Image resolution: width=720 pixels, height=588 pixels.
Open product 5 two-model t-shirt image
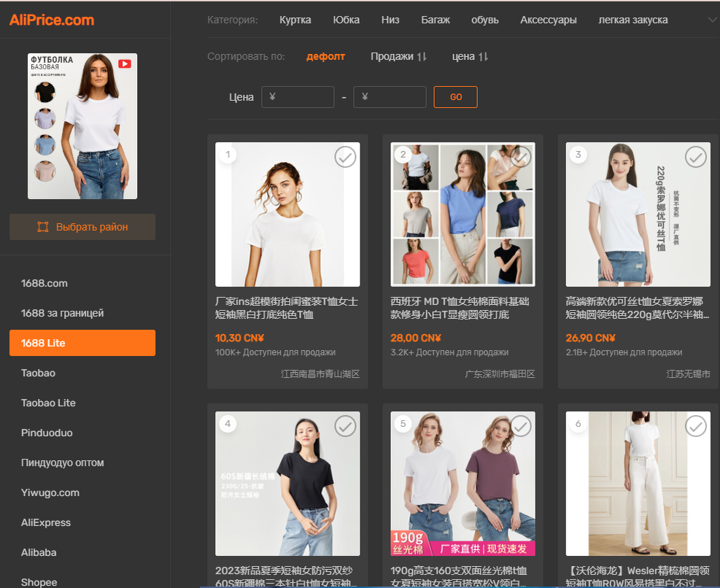462,484
